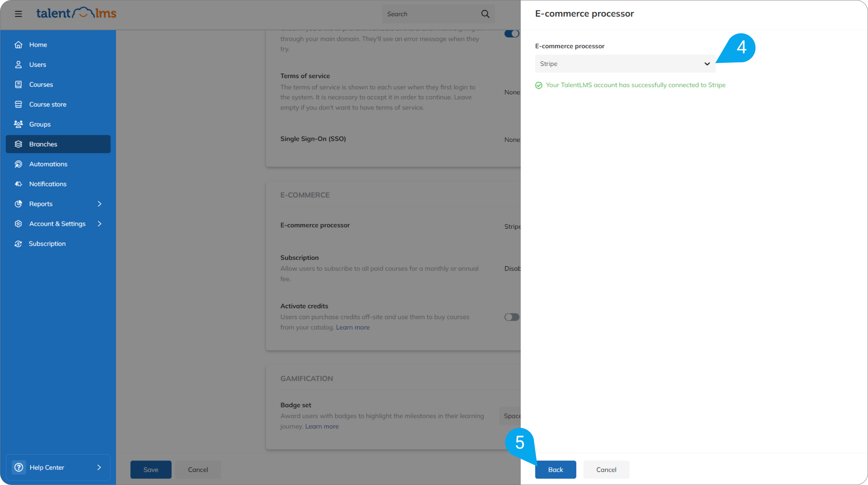Expand the Reports submenu chevron
868x485 pixels.
pyautogui.click(x=100, y=204)
